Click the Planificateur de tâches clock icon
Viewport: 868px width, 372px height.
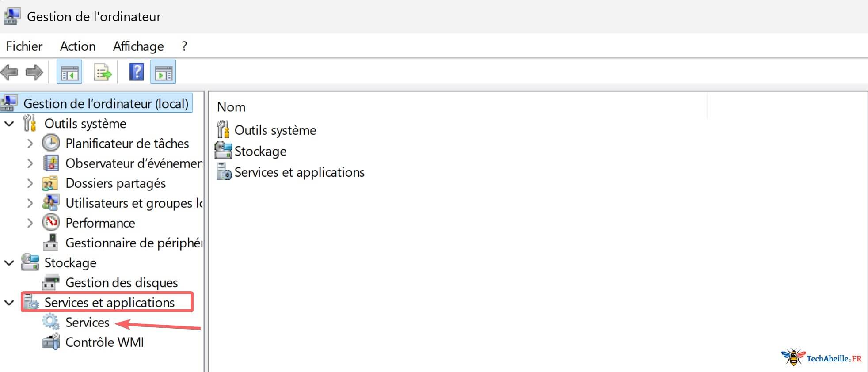[51, 143]
